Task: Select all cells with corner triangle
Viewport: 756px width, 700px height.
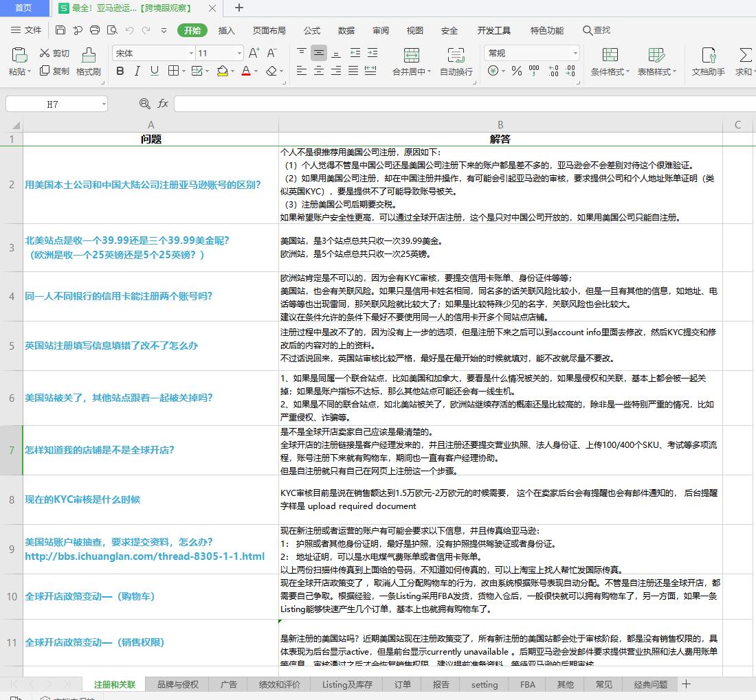Action: pos(16,125)
